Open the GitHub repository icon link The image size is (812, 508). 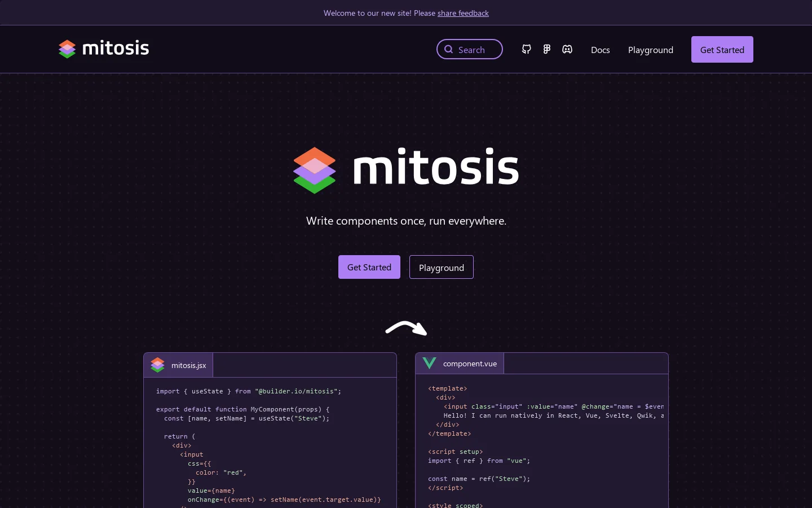click(526, 50)
